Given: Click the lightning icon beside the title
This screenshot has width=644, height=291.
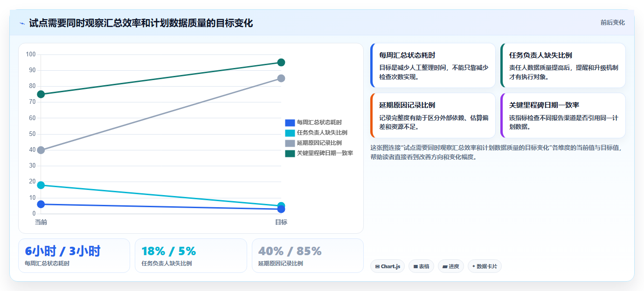Looking at the screenshot, I should (x=22, y=23).
